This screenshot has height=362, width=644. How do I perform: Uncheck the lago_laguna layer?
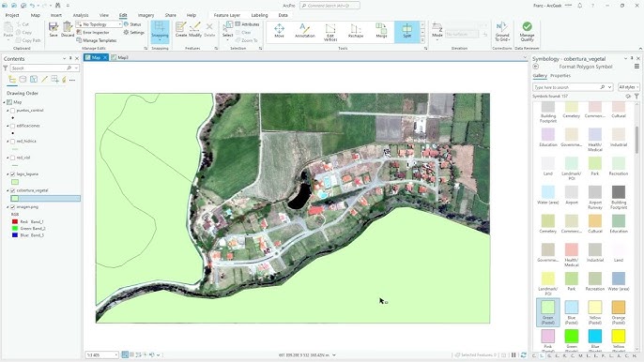[x=13, y=174]
